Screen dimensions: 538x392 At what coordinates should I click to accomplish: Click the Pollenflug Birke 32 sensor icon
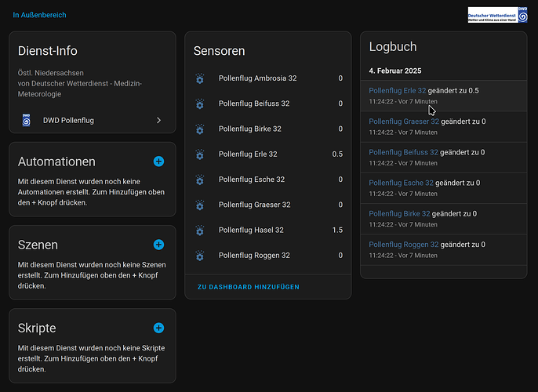coord(200,129)
